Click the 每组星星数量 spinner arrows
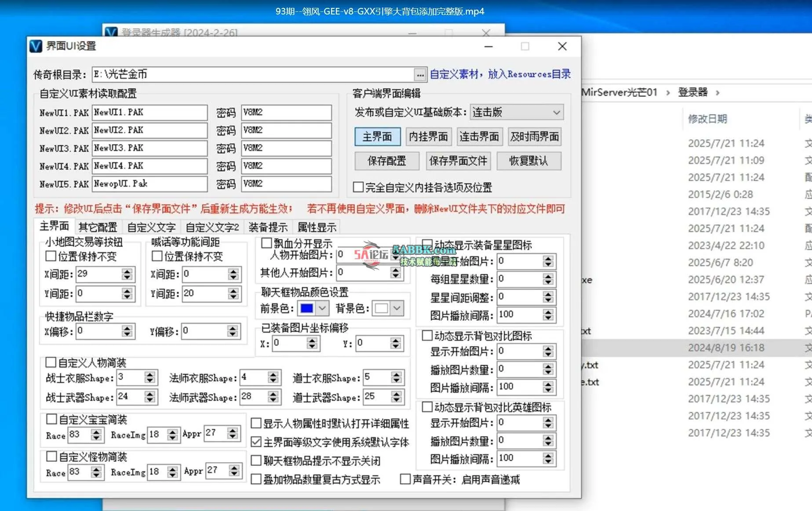Image resolution: width=812 pixels, height=511 pixels. pyautogui.click(x=548, y=279)
